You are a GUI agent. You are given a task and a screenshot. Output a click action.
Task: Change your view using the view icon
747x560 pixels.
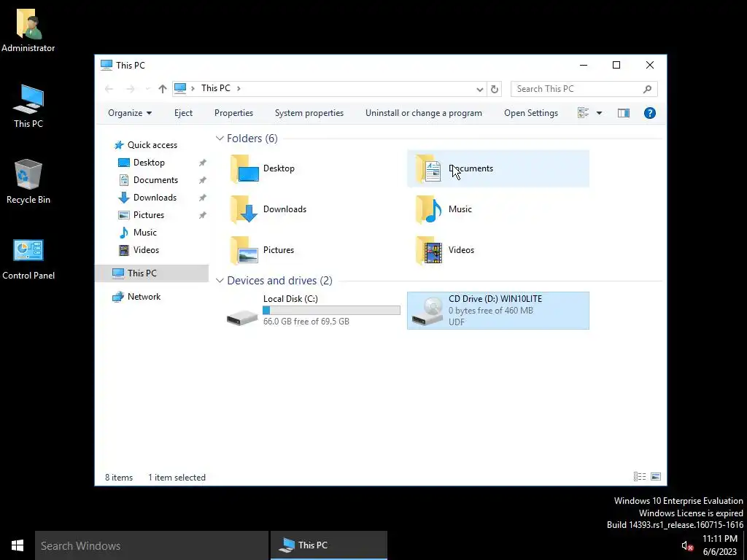pyautogui.click(x=583, y=113)
